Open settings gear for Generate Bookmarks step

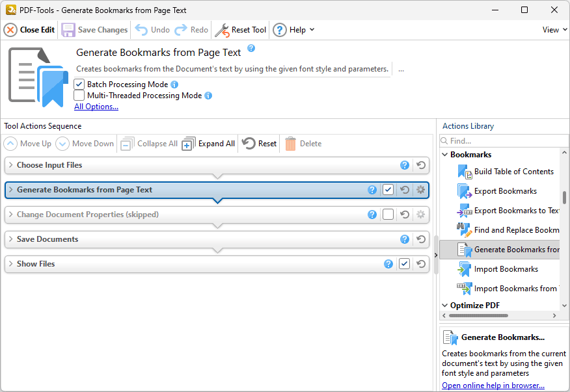[x=420, y=190]
